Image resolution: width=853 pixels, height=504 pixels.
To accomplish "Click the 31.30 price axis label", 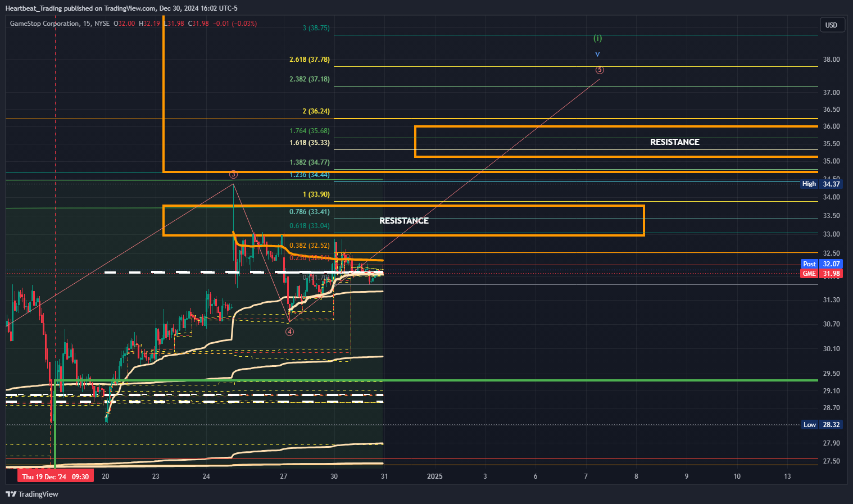I will [832, 300].
